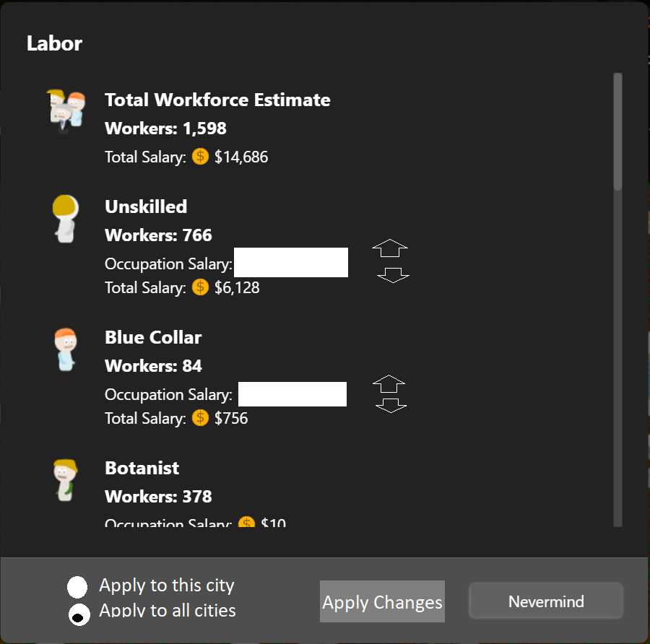650x644 pixels.
Task: Decrease Unskilled occupation salary with down arrow
Action: (x=393, y=275)
